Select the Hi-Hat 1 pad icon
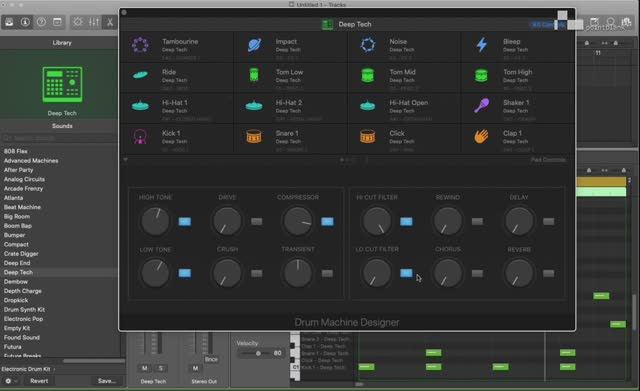Image resolution: width=640 pixels, height=391 pixels. click(140, 106)
